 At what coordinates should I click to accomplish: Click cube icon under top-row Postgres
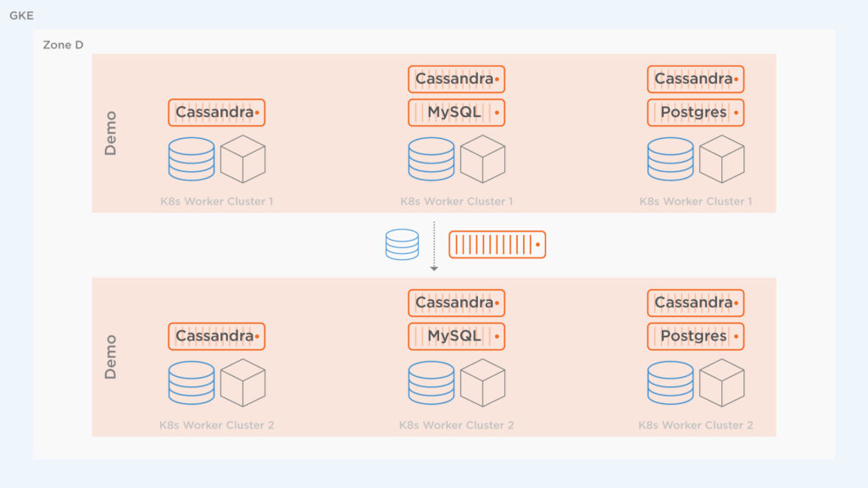(721, 159)
